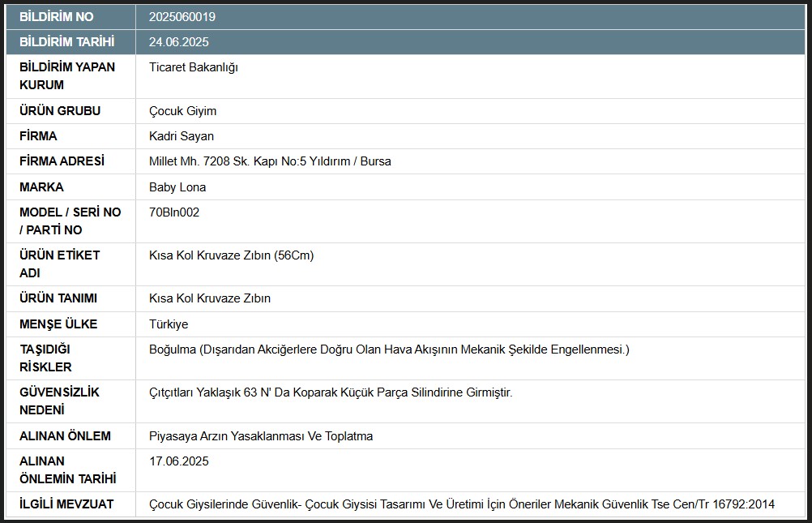This screenshot has height=523, width=812.
Task: Select the ÜRÜN TANIMI row label
Action: pyautogui.click(x=58, y=298)
